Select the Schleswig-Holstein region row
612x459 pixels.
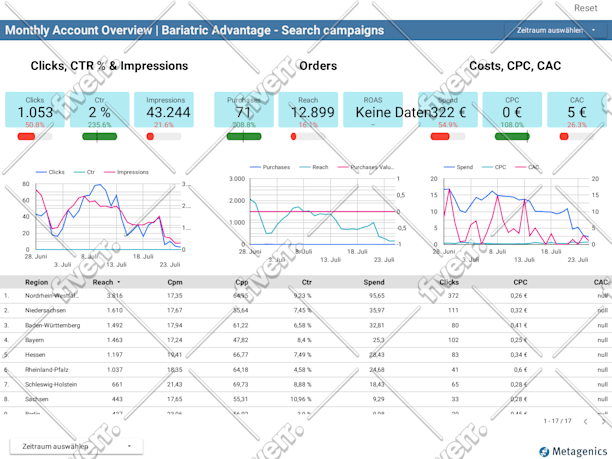[x=306, y=384]
